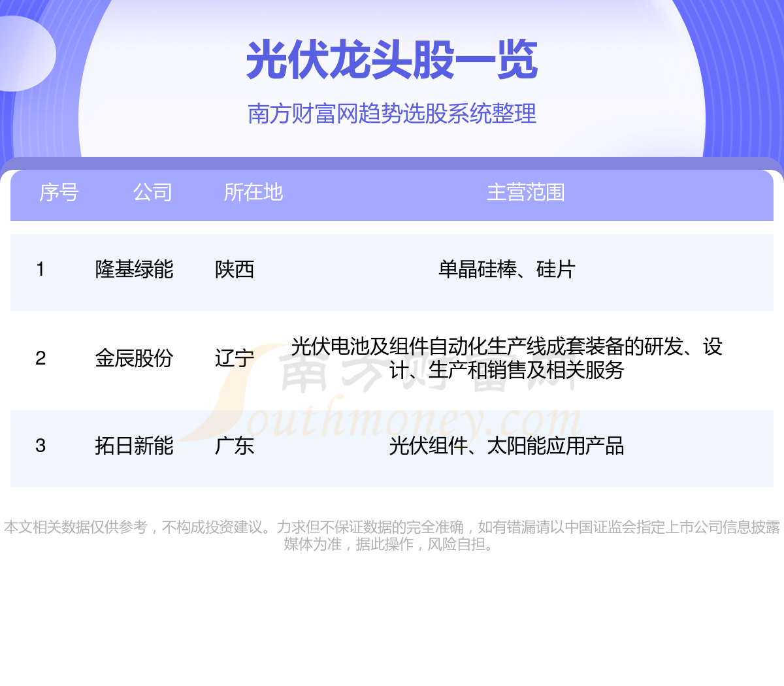Select the '所在地' column header
Image resolution: width=784 pixels, height=686 pixels.
pos(253,192)
